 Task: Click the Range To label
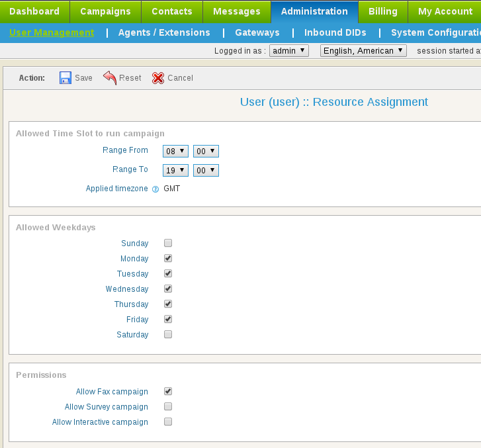click(x=130, y=169)
